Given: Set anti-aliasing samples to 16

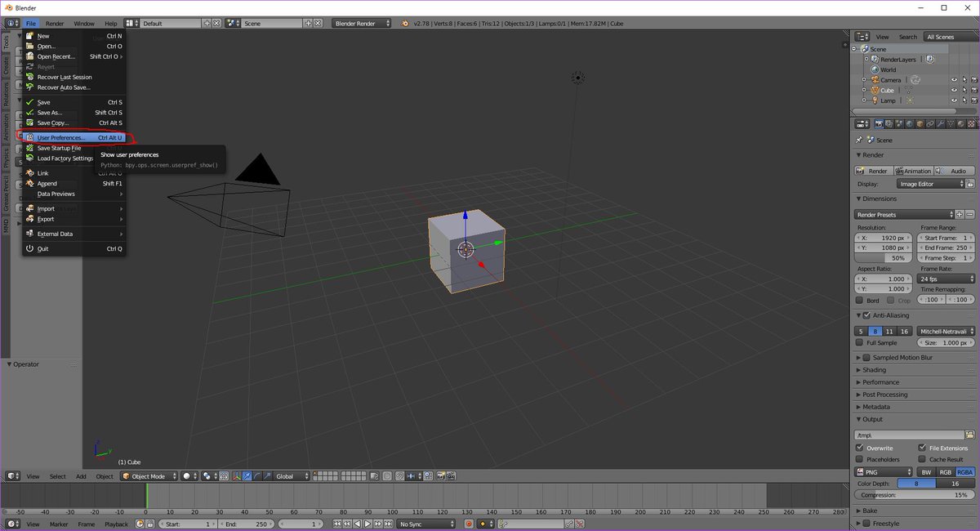Looking at the screenshot, I should pyautogui.click(x=904, y=331).
